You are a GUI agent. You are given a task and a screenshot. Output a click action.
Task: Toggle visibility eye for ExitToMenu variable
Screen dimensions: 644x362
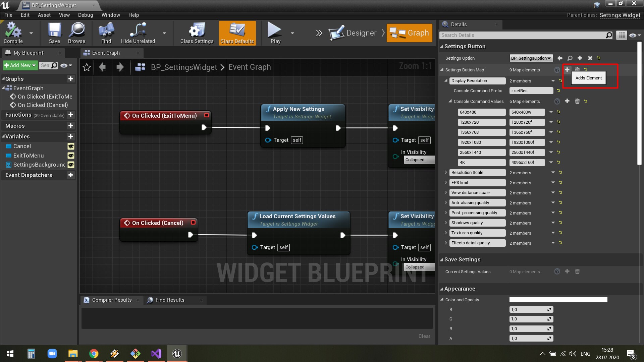point(71,156)
